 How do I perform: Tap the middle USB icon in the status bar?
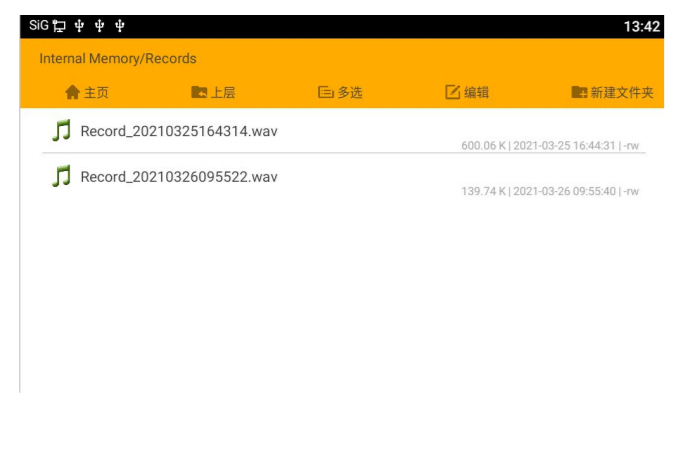99,26
